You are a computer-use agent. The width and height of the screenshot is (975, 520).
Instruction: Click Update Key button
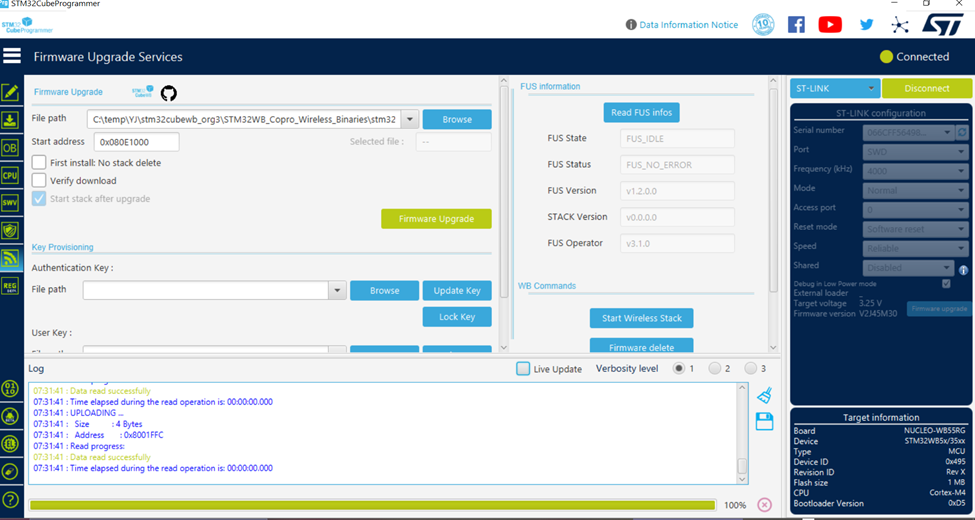pyautogui.click(x=457, y=290)
